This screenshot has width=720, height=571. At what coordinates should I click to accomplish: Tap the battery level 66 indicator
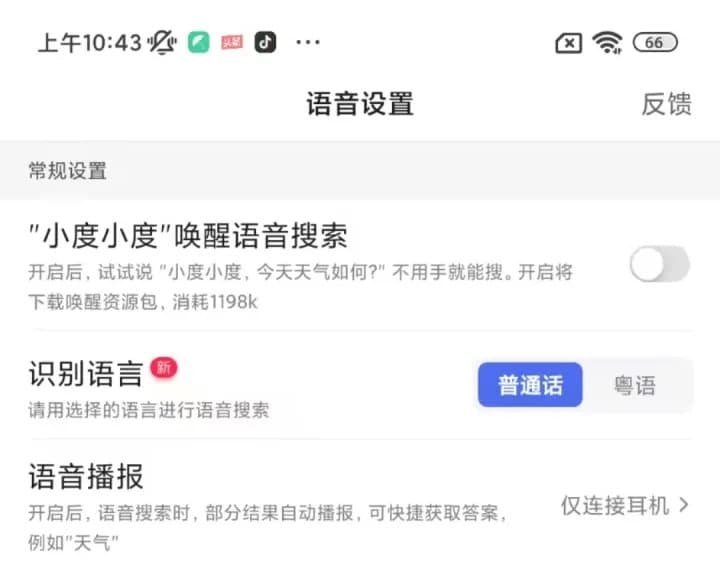click(655, 42)
